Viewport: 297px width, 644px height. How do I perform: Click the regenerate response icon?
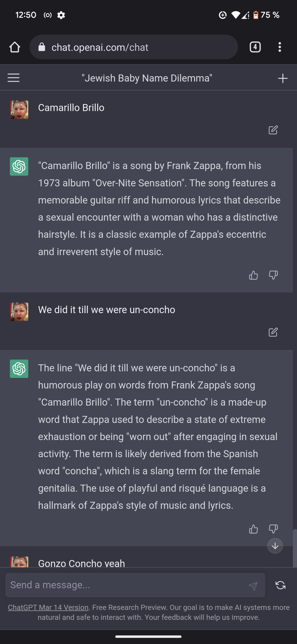(280, 585)
